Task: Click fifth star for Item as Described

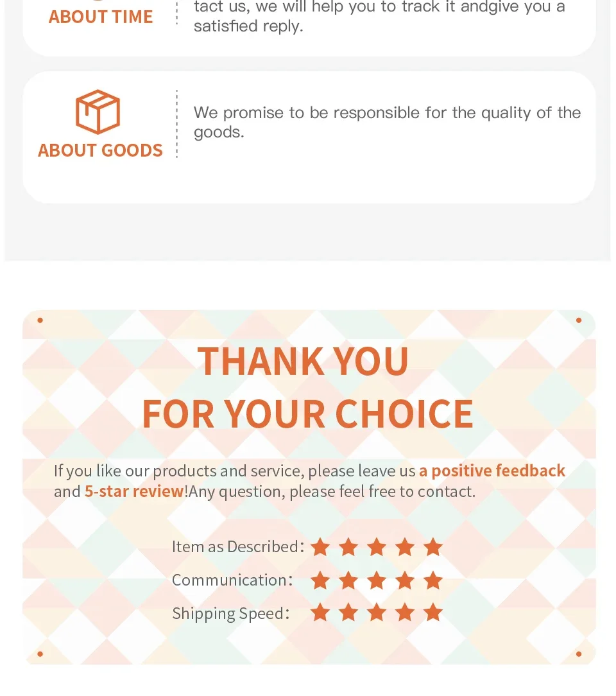Action: pos(433,547)
